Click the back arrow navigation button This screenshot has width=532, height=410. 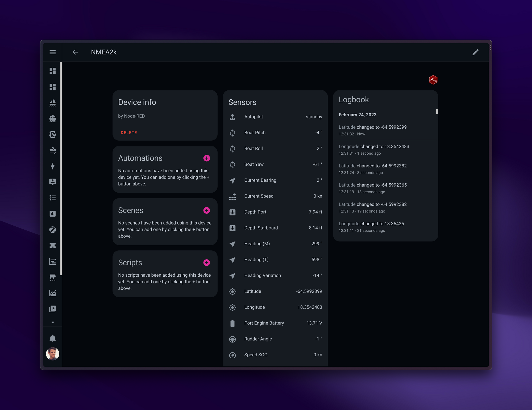75,52
